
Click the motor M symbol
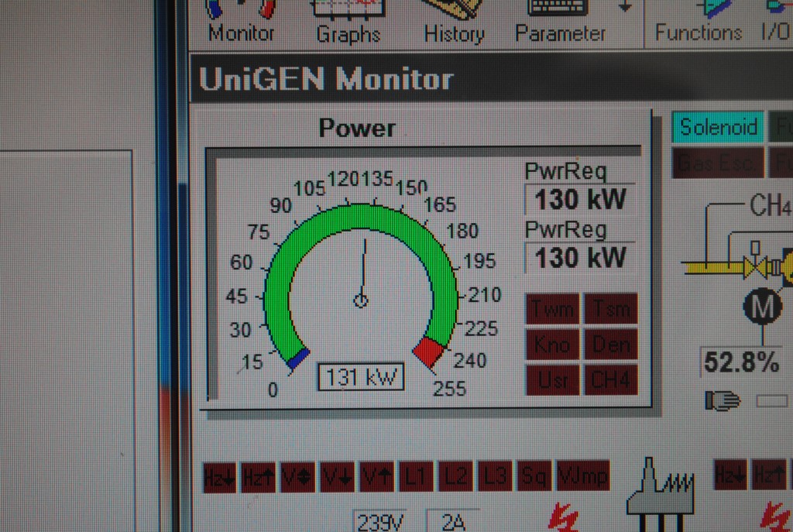(x=763, y=306)
